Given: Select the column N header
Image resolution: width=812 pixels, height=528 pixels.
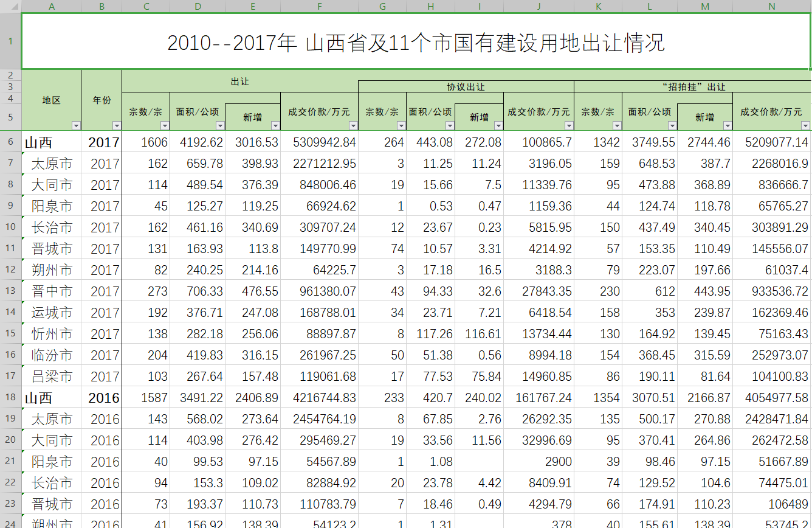Looking at the screenshot, I should pos(772,6).
